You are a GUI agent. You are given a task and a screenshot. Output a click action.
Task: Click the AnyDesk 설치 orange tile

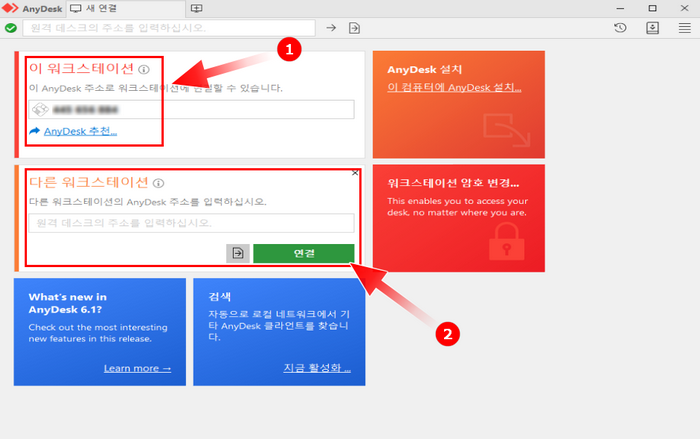coord(458,105)
